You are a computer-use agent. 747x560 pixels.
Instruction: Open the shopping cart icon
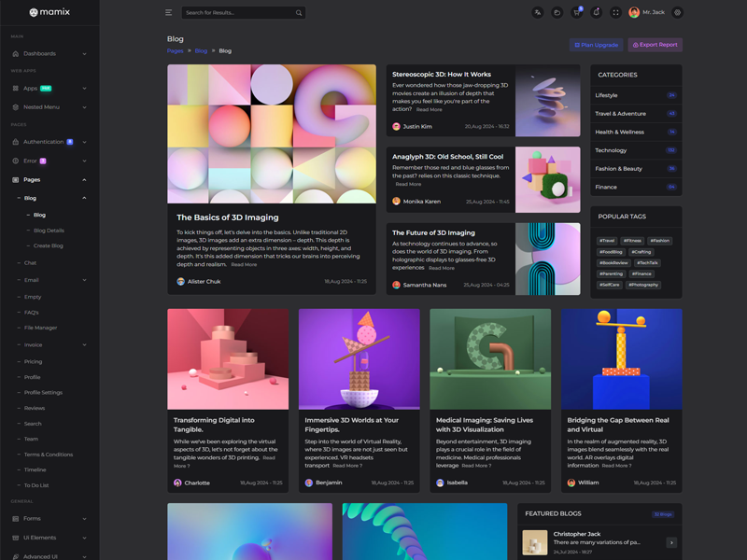577,13
